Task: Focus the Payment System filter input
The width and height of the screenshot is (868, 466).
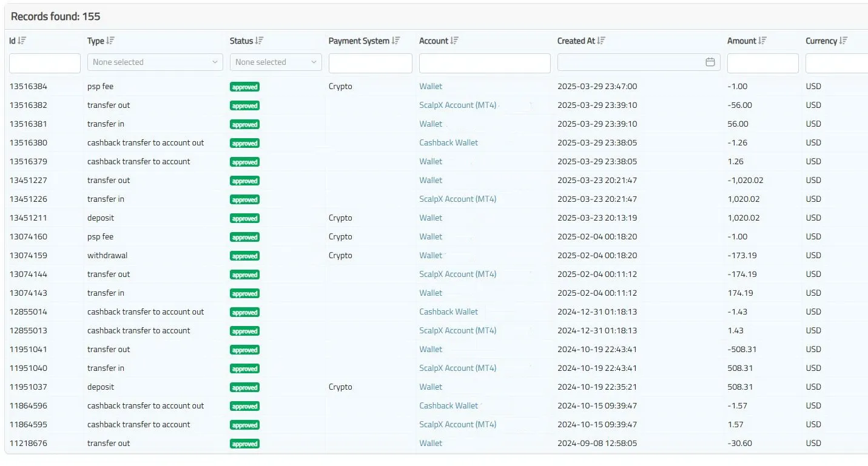Action: coord(371,63)
